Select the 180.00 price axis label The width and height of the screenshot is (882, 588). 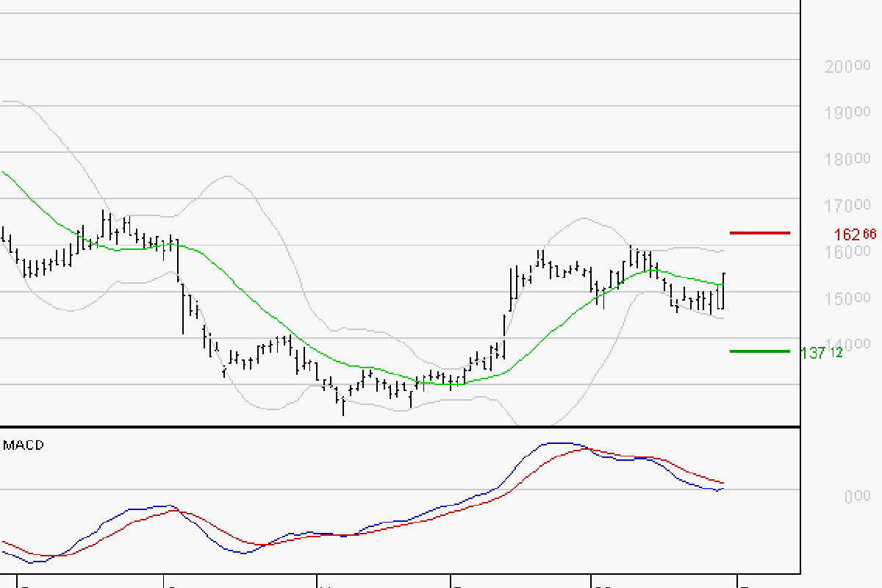847,159
